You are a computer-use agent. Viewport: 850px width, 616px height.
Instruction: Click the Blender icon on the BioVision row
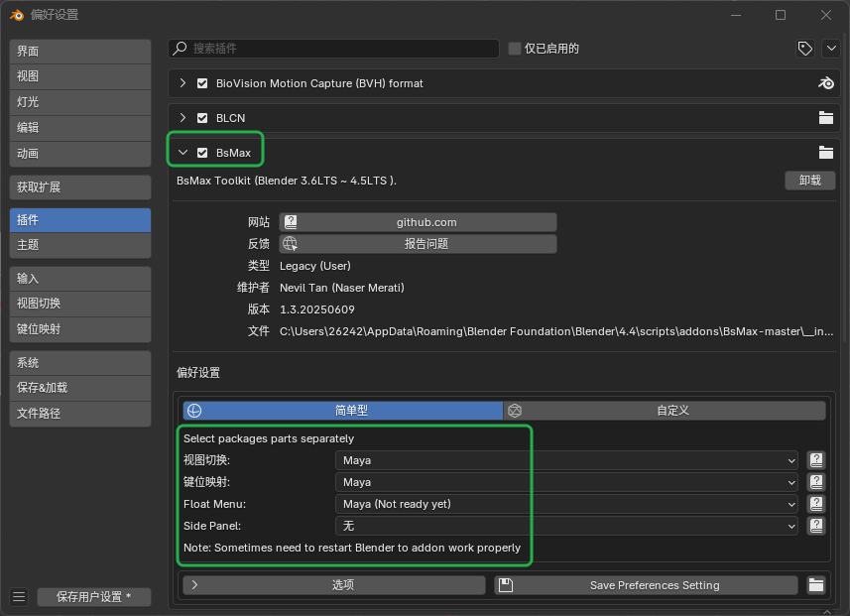click(825, 83)
